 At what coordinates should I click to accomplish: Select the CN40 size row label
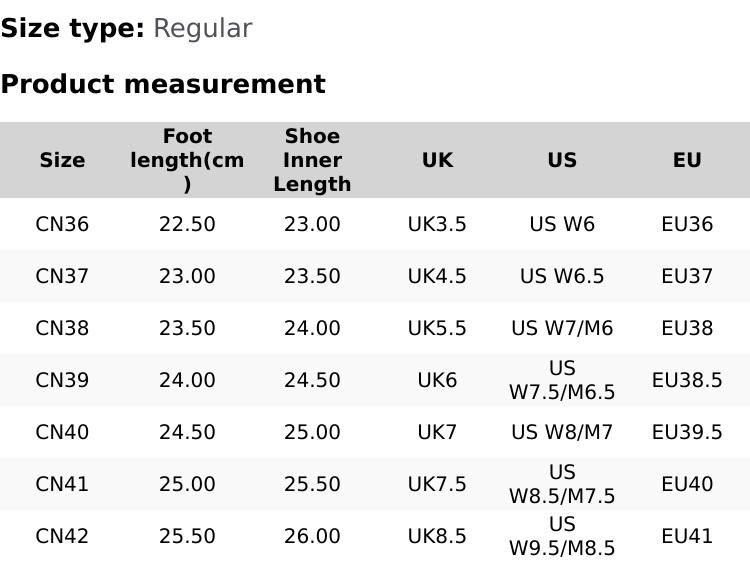click(x=62, y=432)
